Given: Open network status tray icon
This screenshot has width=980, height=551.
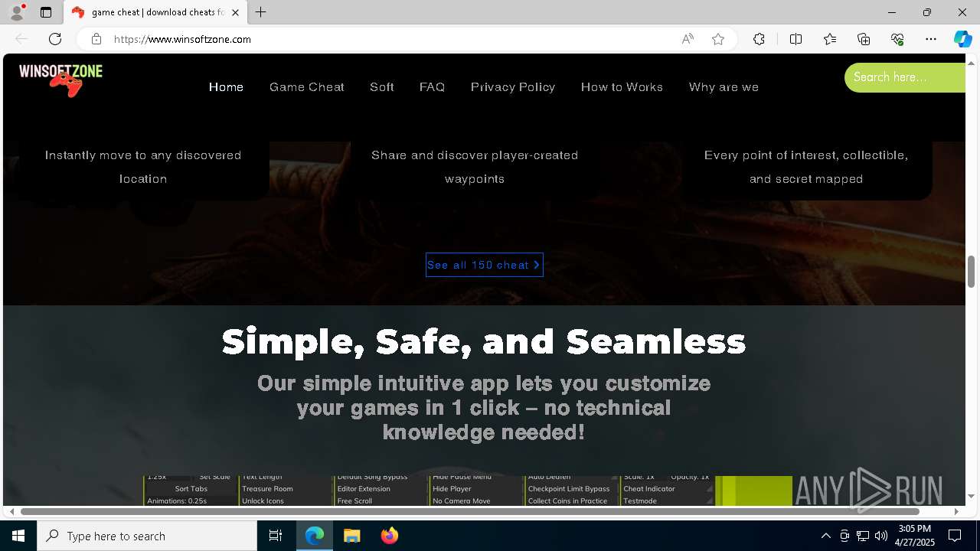Looking at the screenshot, I should tap(863, 536).
